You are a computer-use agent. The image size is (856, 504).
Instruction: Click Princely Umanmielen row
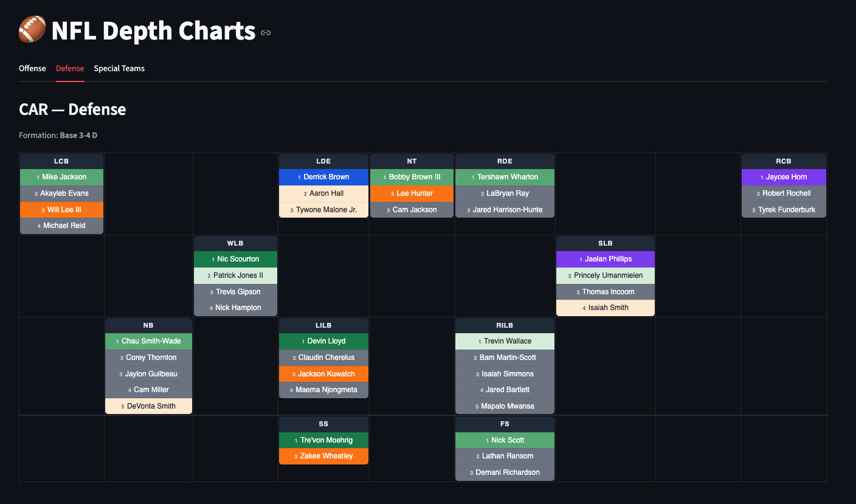coord(606,275)
